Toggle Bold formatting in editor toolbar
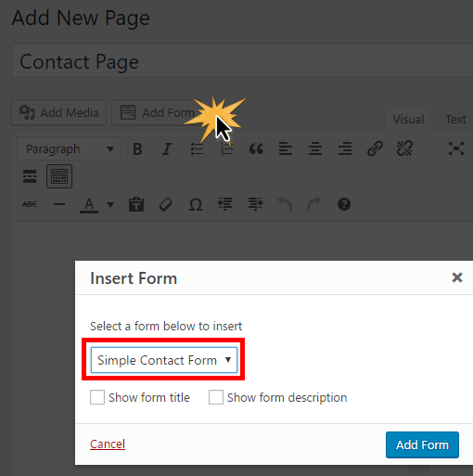 click(x=137, y=149)
